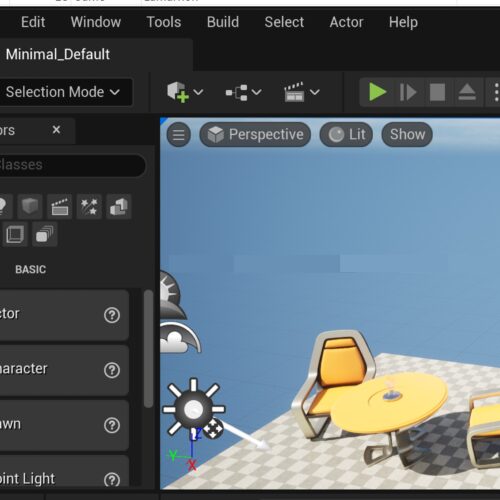Click the Stop simulation button

click(x=437, y=92)
